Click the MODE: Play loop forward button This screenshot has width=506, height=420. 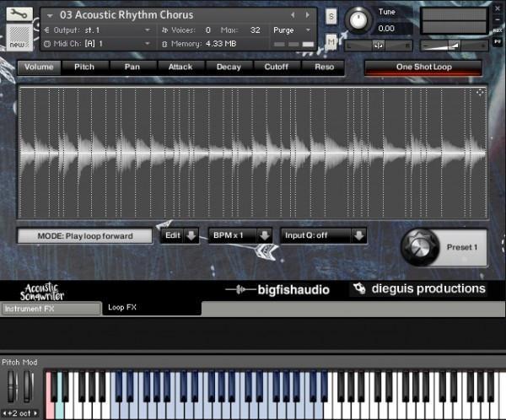85,236
